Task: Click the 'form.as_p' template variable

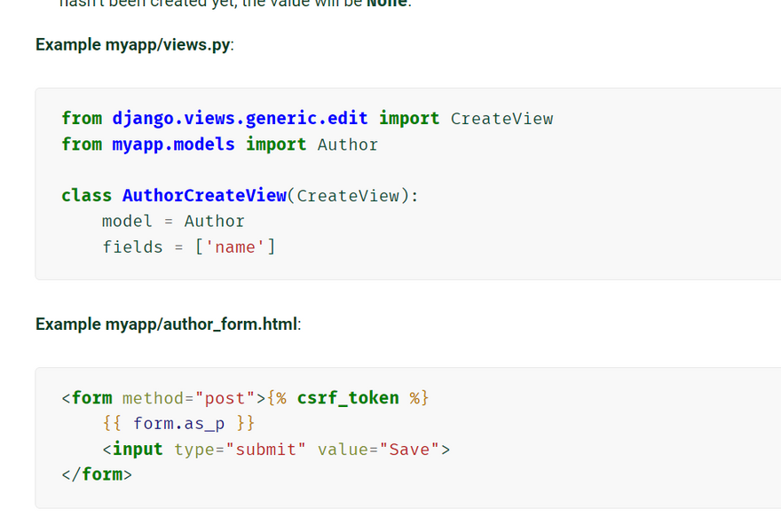Action: pos(178,424)
